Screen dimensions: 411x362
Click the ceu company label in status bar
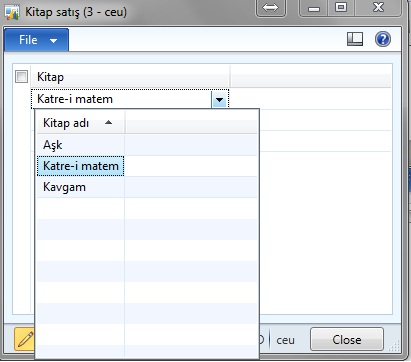[285, 340]
